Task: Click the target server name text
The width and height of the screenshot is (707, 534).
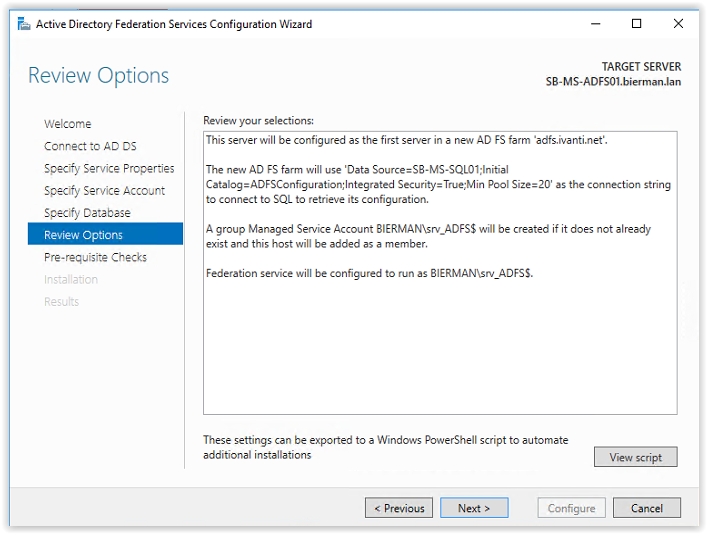Action: click(x=613, y=82)
